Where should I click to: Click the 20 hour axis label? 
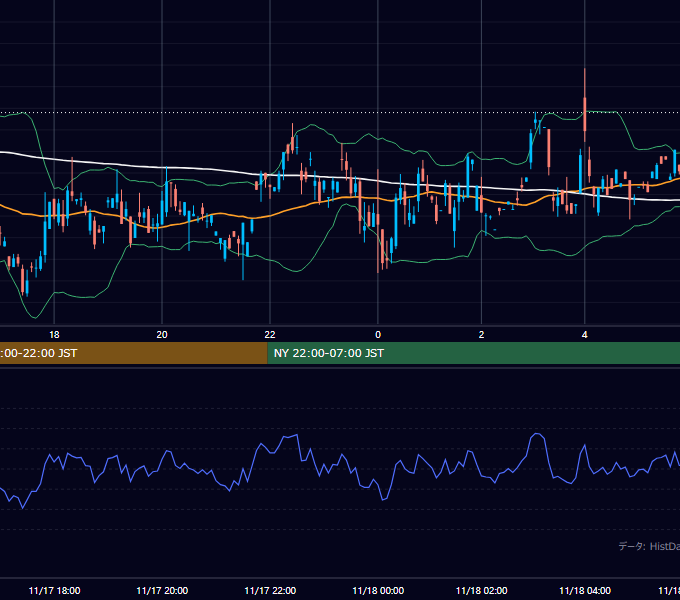[x=162, y=335]
